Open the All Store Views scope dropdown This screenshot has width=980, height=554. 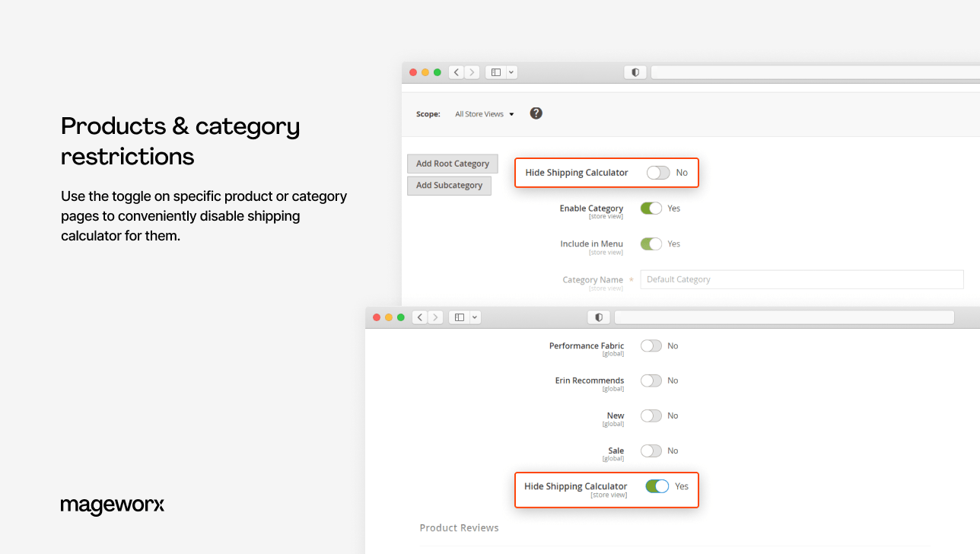[484, 113]
